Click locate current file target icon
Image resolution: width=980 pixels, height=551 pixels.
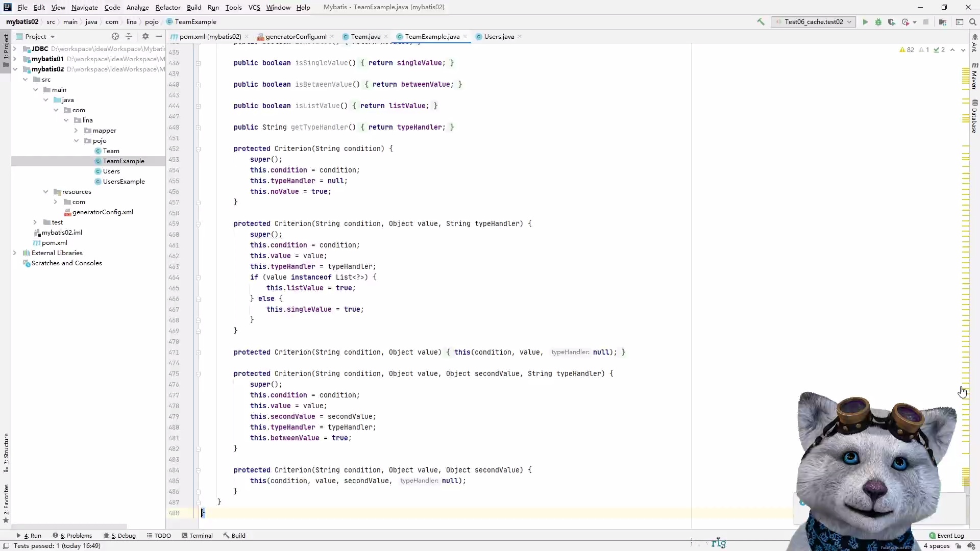(115, 36)
